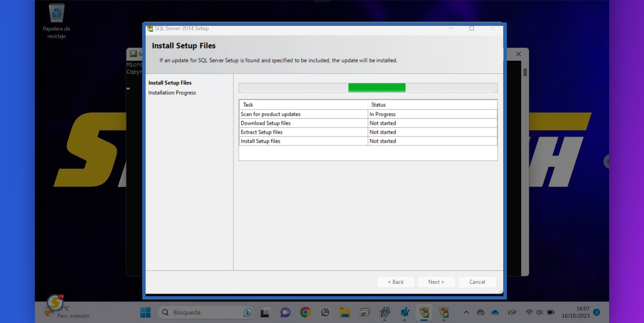644x323 pixels.
Task: Select the active SQL Server installer taskbar icon
Action: (x=424, y=312)
